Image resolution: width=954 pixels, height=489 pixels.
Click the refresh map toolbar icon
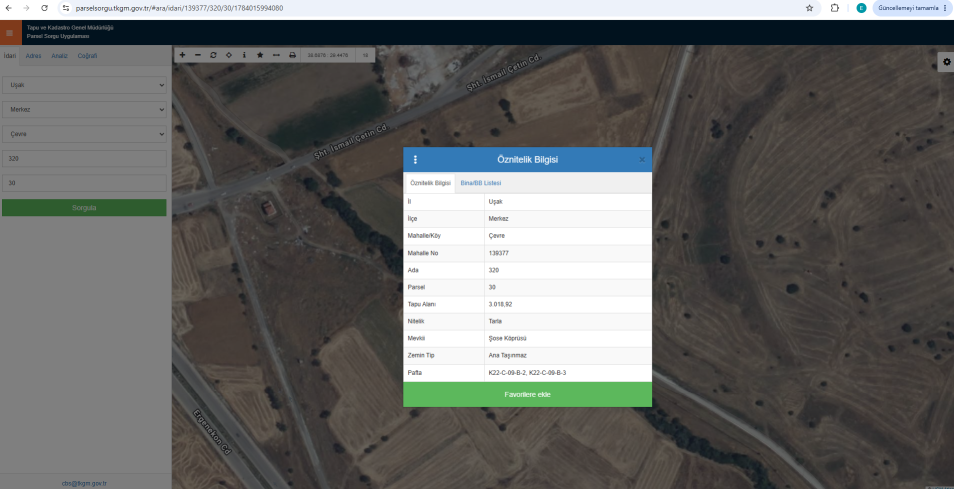(x=214, y=55)
